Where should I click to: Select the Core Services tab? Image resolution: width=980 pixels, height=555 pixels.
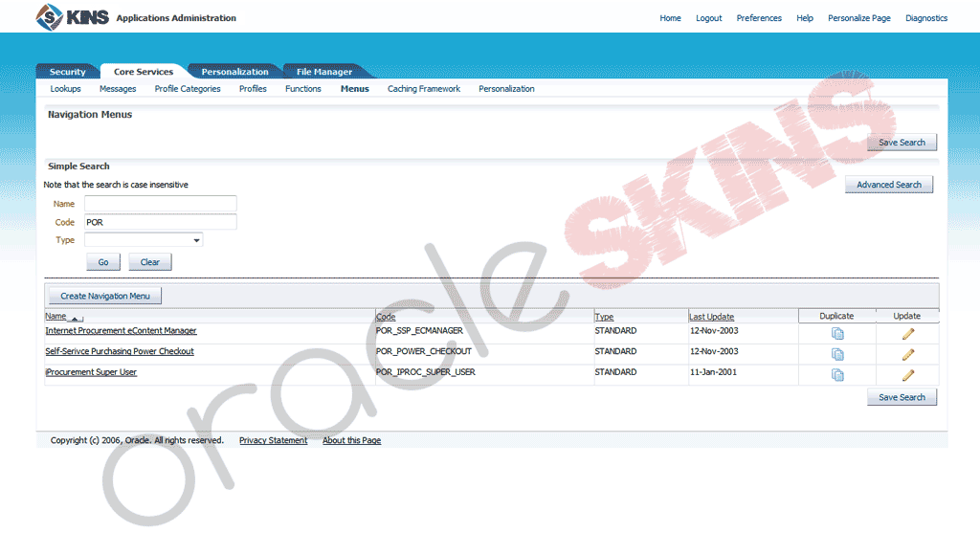(144, 71)
